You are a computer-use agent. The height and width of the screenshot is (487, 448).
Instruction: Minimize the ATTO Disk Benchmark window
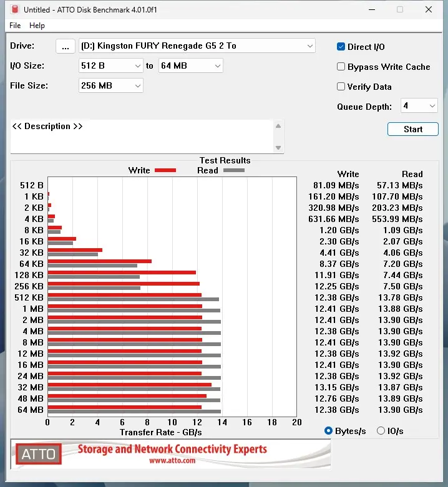(x=372, y=9)
